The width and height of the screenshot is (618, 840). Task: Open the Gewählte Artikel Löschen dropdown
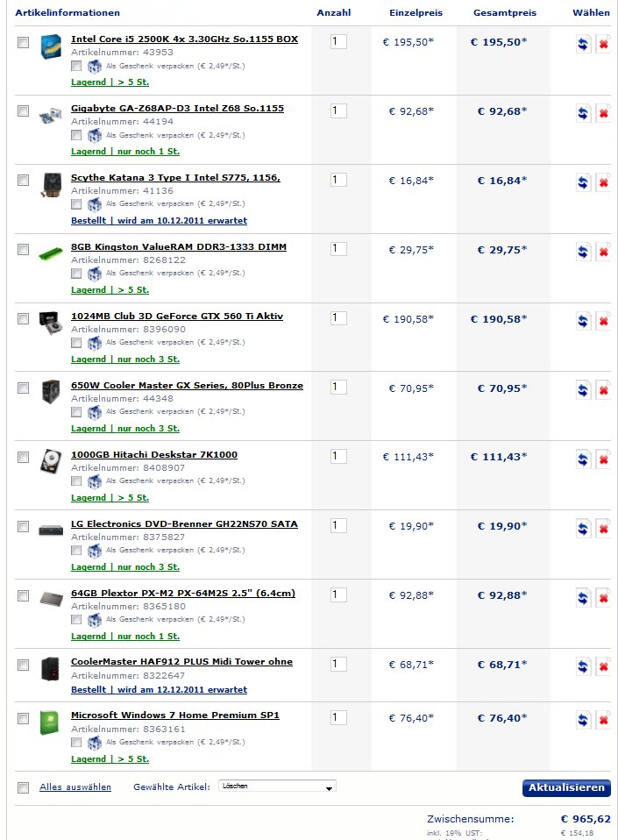[277, 787]
